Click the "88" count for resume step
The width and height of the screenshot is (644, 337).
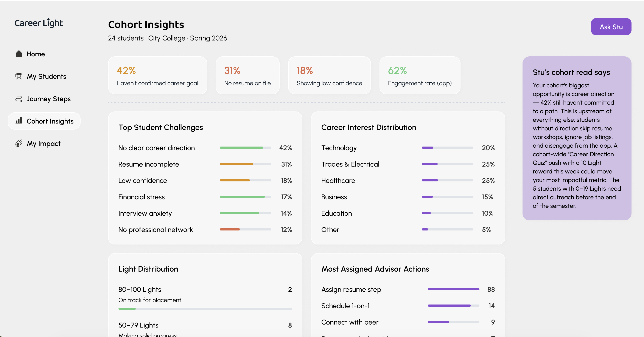[491, 289]
